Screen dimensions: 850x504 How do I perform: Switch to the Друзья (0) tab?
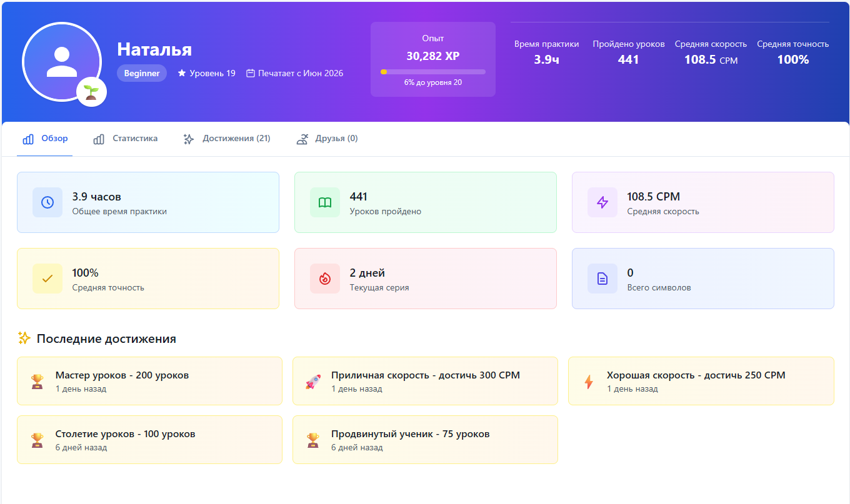[327, 139]
